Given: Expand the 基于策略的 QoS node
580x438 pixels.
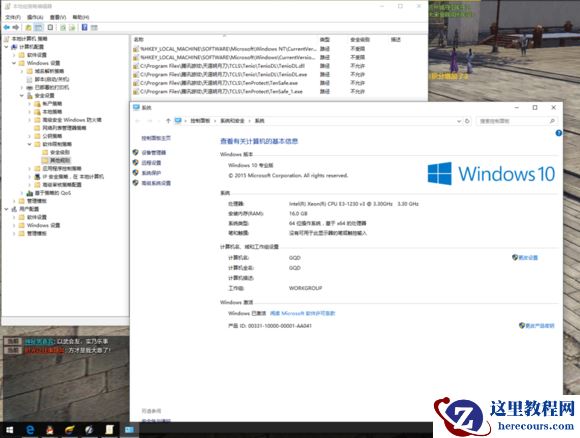Looking at the screenshot, I should [22, 193].
